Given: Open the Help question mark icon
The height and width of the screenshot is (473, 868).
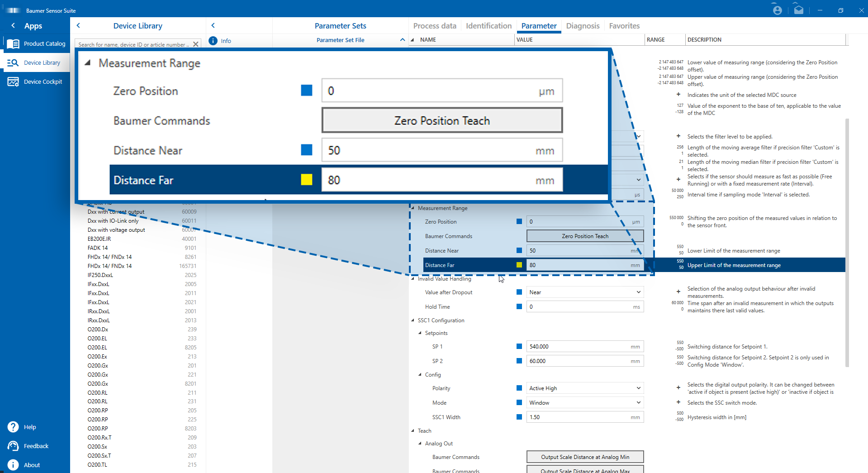Looking at the screenshot, I should pyautogui.click(x=13, y=427).
